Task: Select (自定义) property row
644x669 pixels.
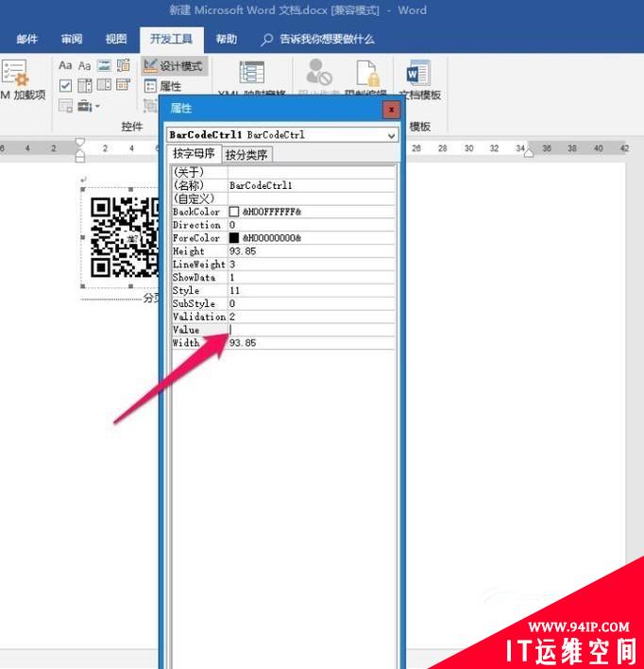Action: tap(283, 198)
